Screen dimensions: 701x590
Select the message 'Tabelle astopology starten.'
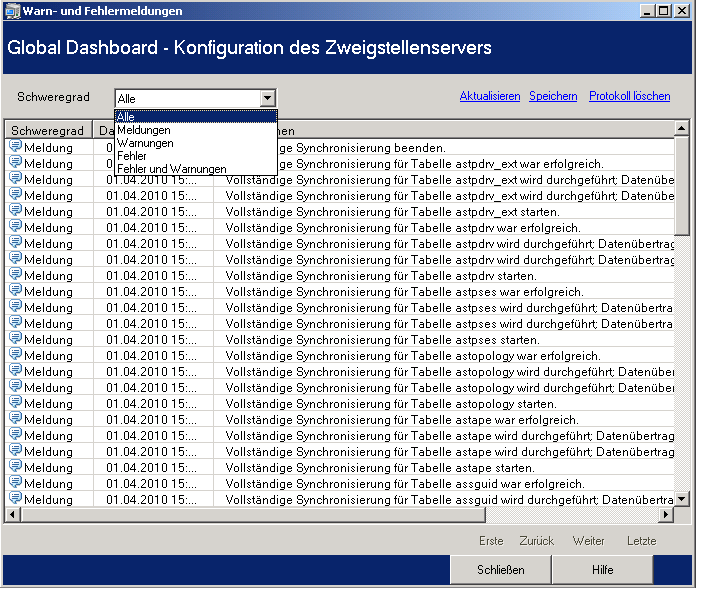click(x=391, y=403)
